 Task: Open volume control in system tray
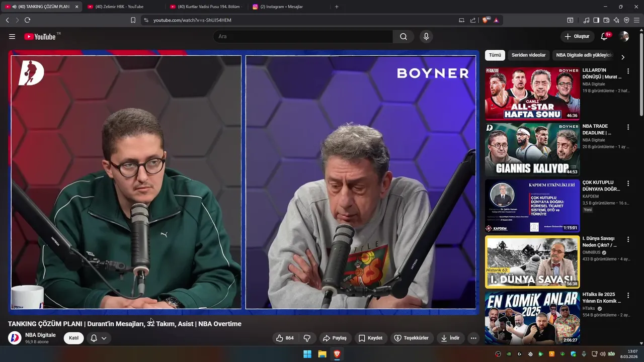click(603, 354)
